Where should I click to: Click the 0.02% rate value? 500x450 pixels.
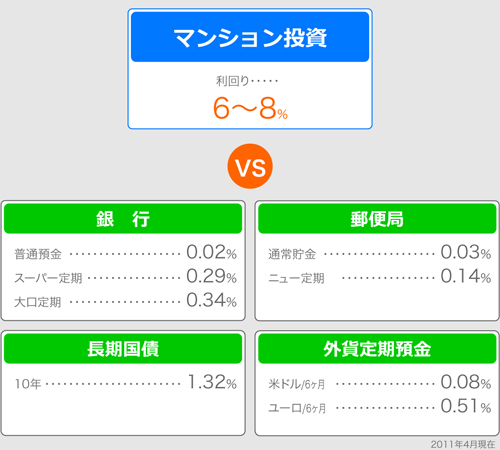click(211, 252)
